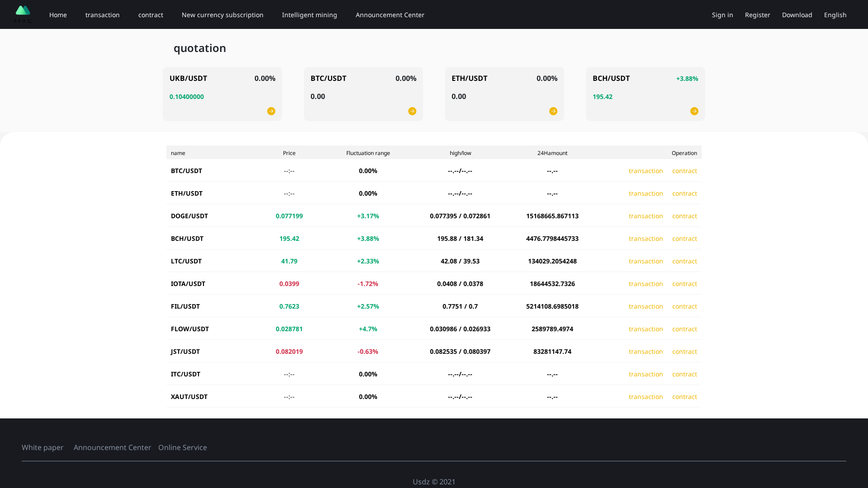Click FIL/USDT name in table
This screenshot has width=868, height=488.
pos(185,306)
